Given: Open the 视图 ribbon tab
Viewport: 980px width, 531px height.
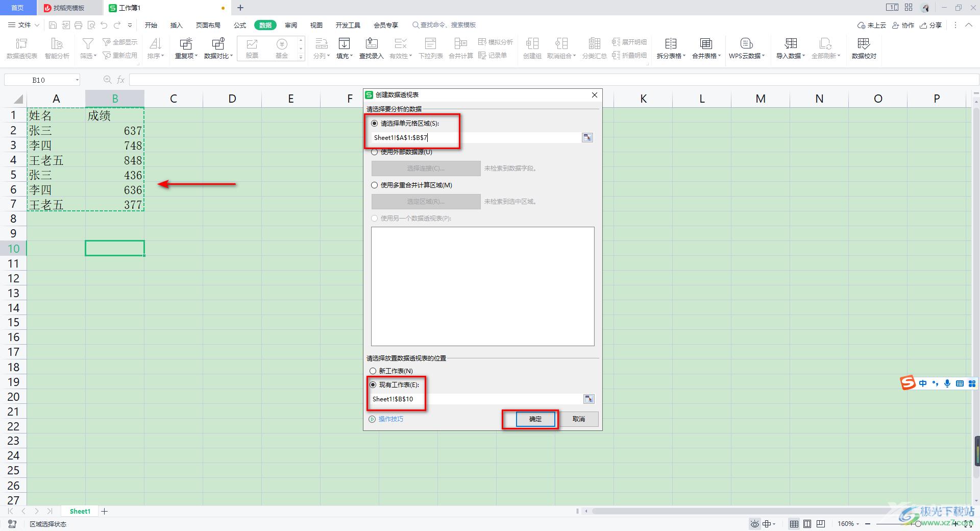Looking at the screenshot, I should click(316, 25).
